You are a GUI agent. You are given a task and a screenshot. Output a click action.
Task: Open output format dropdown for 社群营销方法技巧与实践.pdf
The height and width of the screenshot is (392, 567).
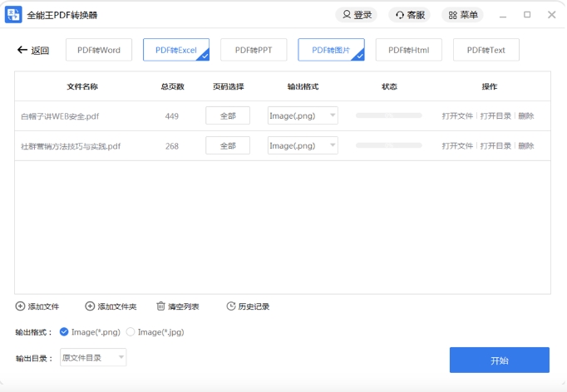303,145
